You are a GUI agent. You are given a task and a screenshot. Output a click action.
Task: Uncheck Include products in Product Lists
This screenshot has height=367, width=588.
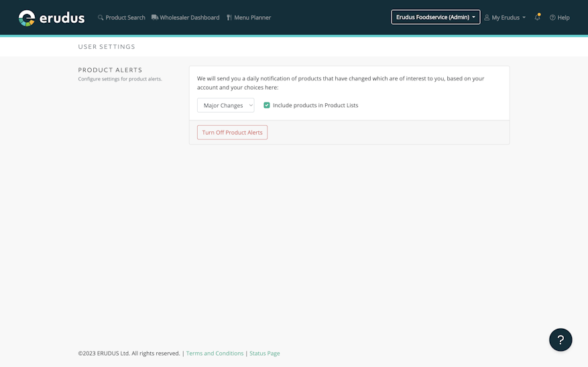(x=267, y=105)
